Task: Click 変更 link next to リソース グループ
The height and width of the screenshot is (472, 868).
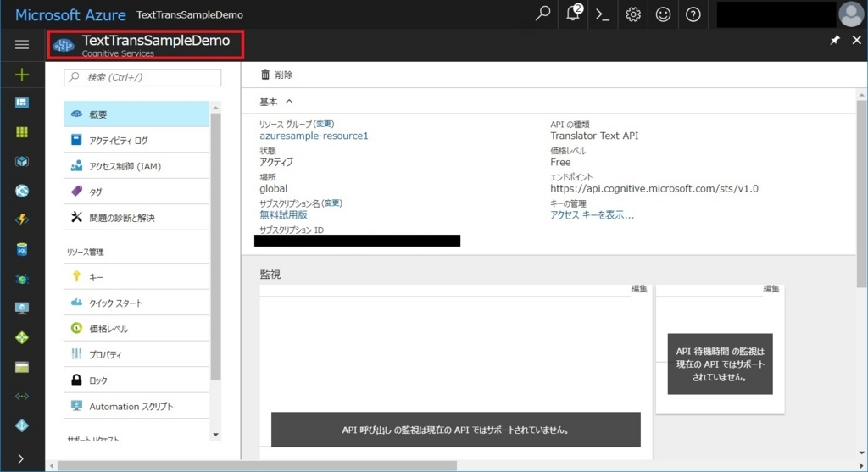Action: 325,124
